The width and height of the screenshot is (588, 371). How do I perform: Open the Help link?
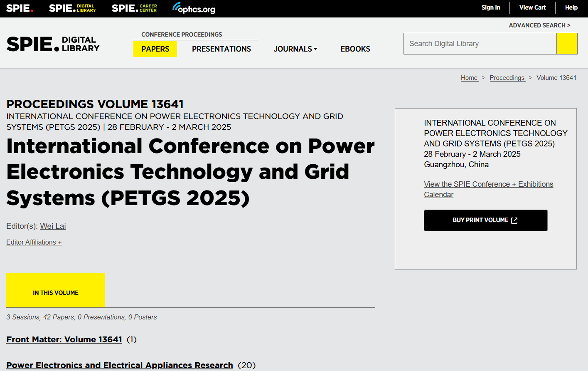(571, 7)
